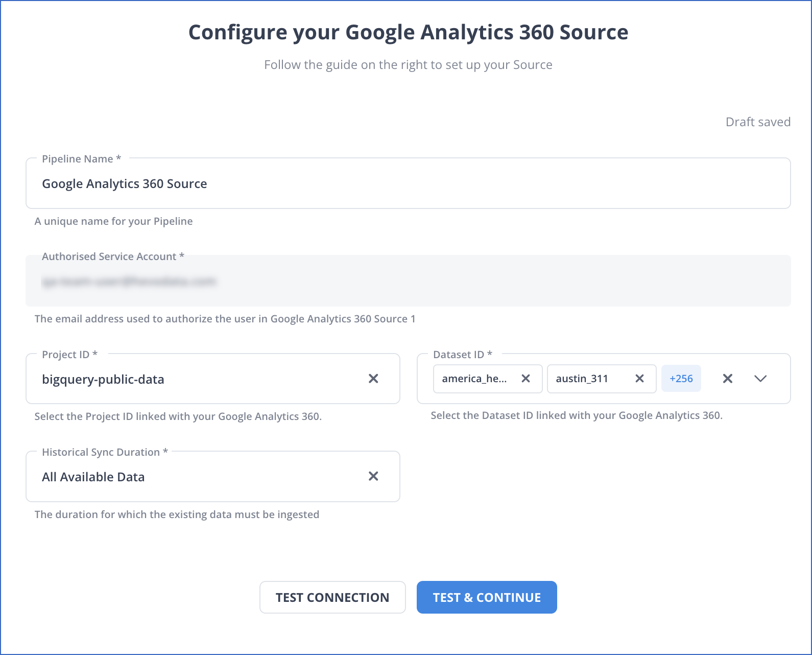812x655 pixels.
Task: Click the service account email description text
Action: 225,319
